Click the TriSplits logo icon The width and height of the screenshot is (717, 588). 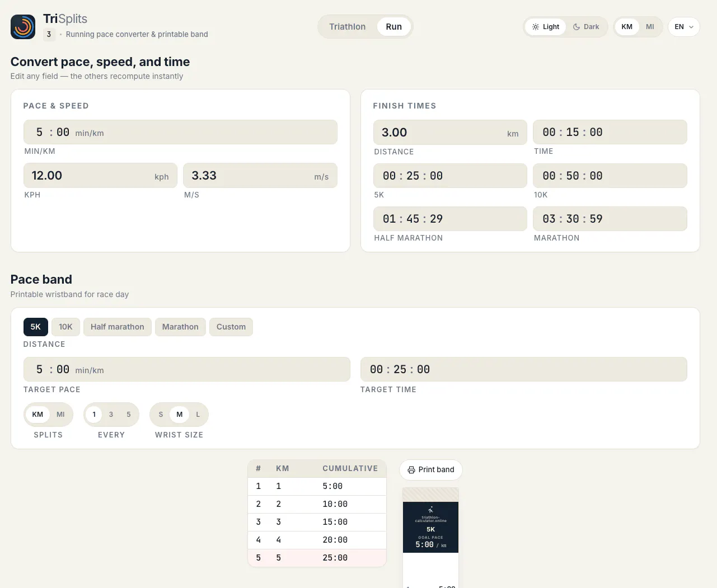click(x=23, y=27)
